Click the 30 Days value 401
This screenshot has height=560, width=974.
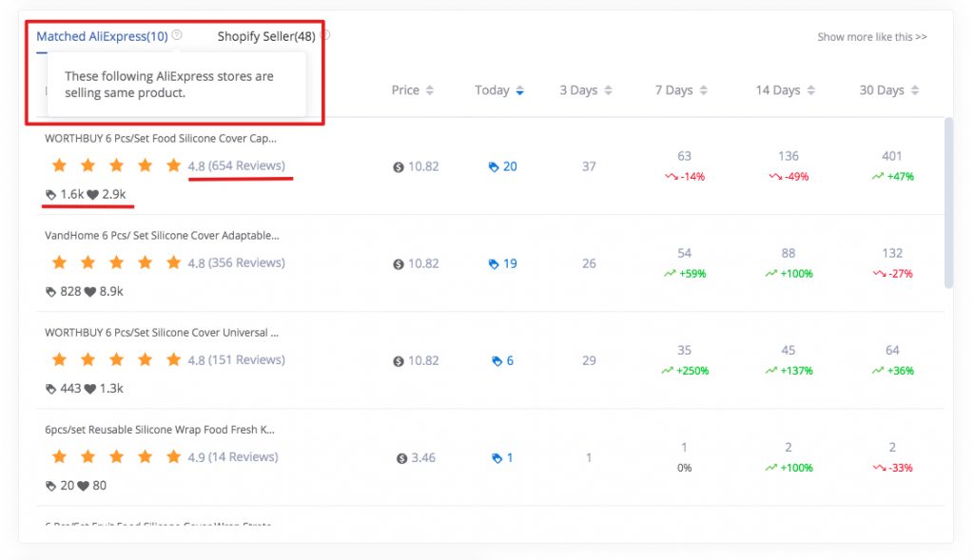892,156
